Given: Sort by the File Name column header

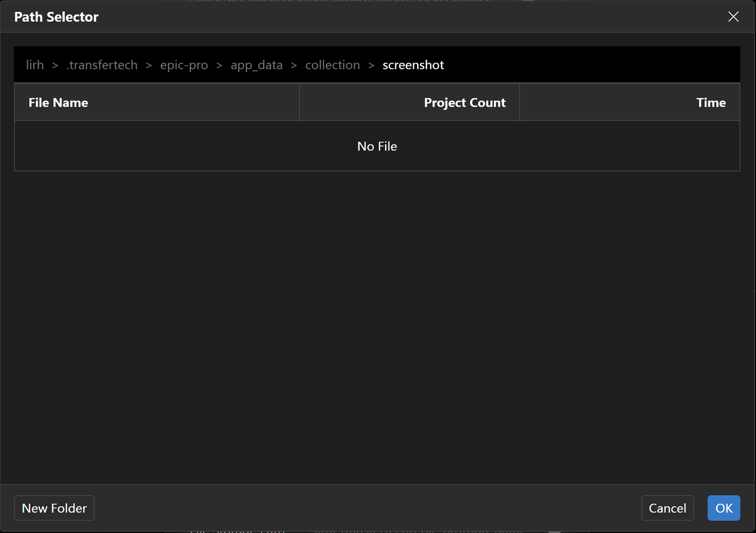Looking at the screenshot, I should pyautogui.click(x=58, y=102).
